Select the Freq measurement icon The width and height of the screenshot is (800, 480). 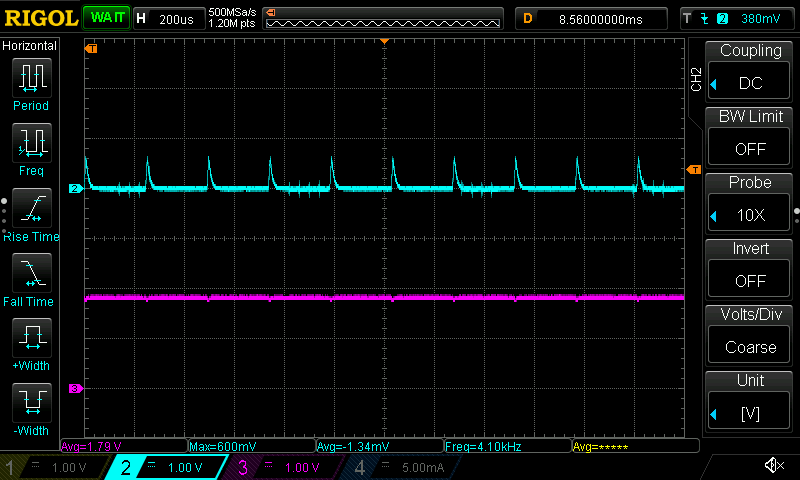click(x=32, y=142)
